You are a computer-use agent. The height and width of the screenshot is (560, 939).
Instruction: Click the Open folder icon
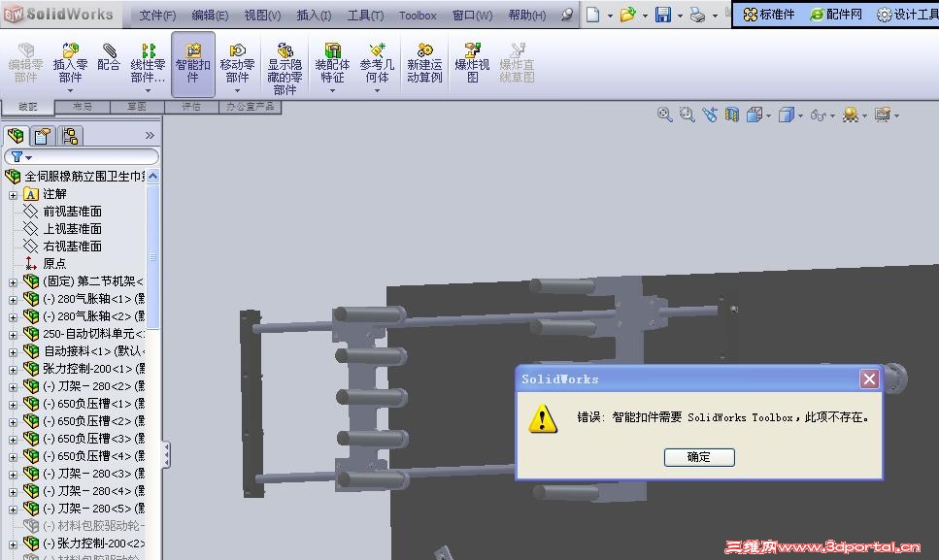(x=627, y=15)
